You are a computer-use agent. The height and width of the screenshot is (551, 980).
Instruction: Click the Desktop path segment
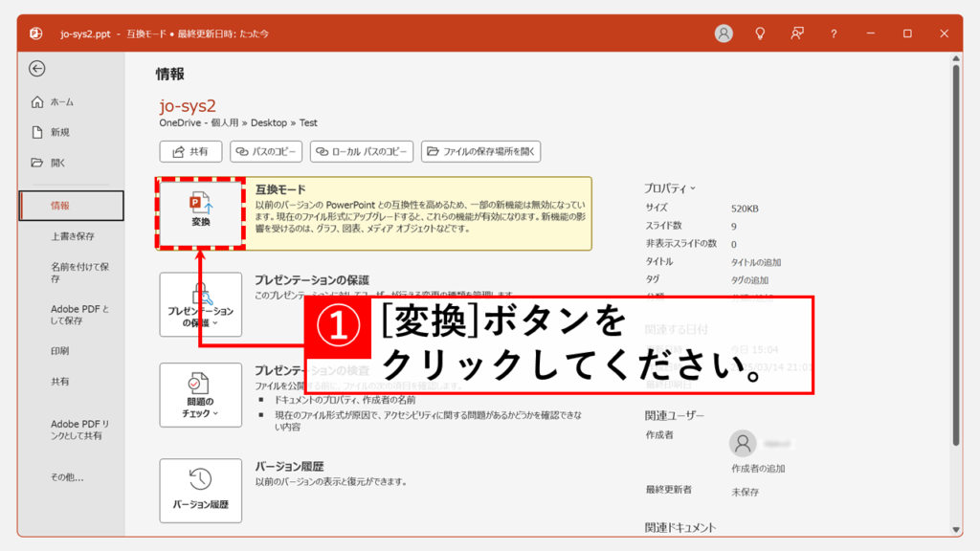[x=269, y=123]
